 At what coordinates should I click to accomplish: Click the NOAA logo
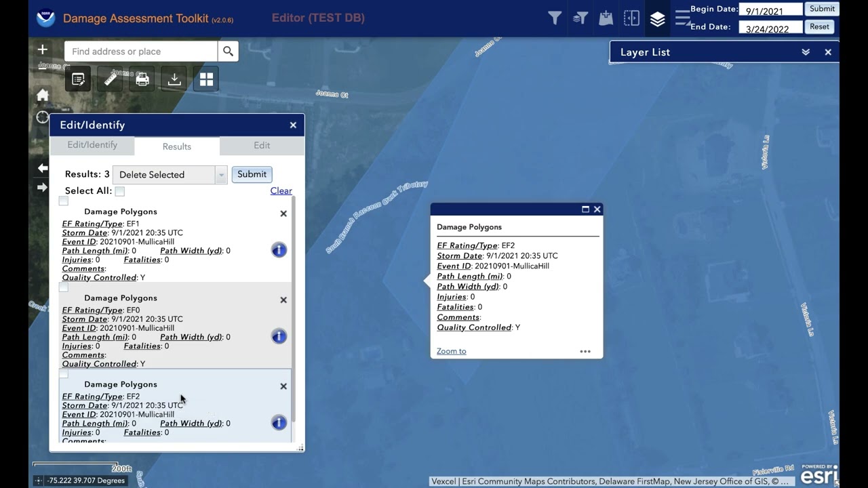click(46, 18)
